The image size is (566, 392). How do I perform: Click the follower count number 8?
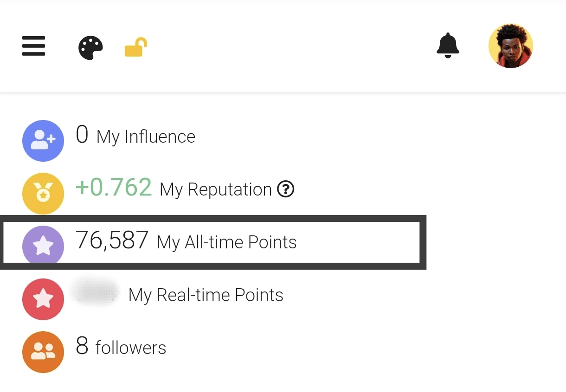82,346
